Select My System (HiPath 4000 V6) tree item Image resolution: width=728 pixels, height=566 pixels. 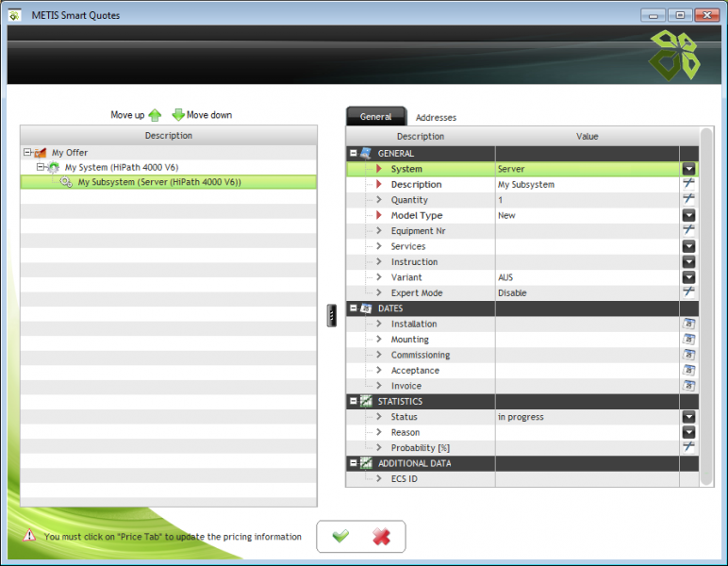coord(119,167)
